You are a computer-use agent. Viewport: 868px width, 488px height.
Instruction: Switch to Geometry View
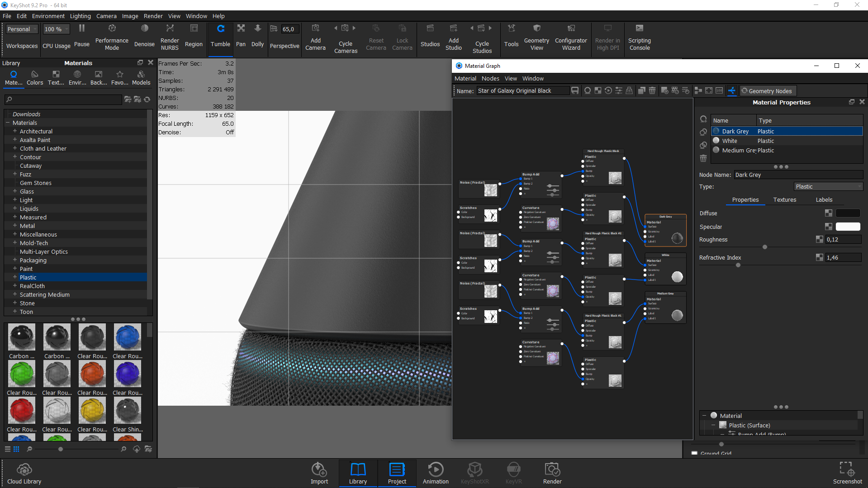(536, 38)
